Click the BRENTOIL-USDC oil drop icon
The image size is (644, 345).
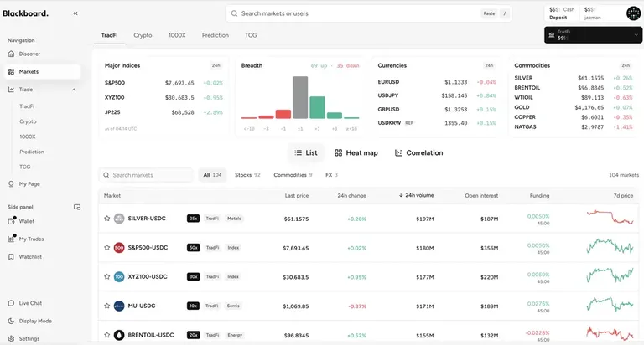[x=119, y=335]
